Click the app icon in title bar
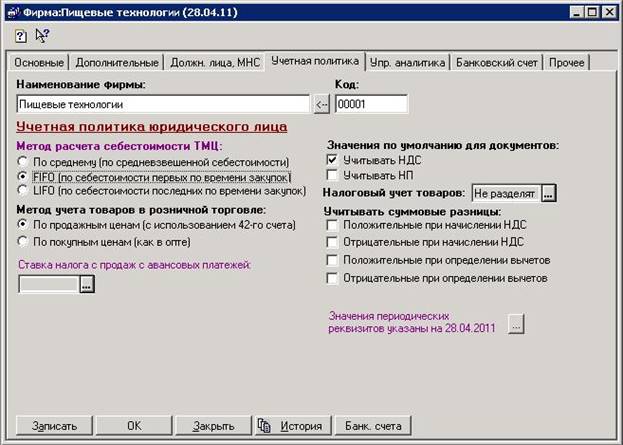The height and width of the screenshot is (445, 623). (x=11, y=10)
